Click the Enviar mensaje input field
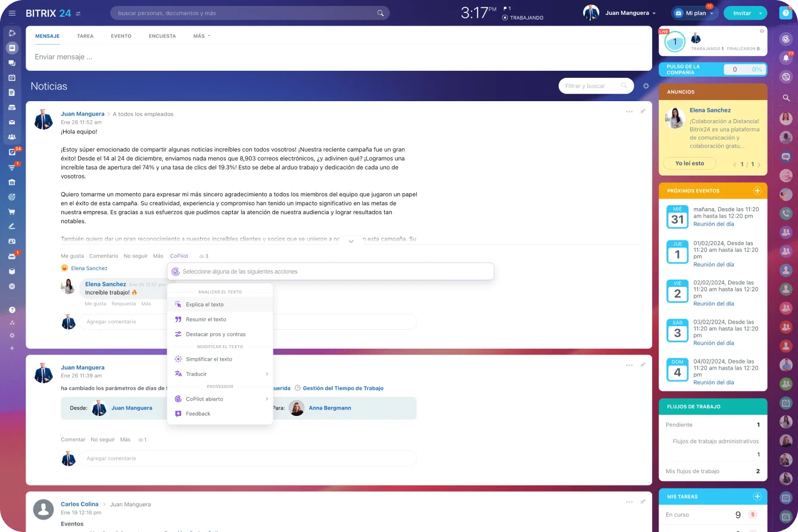Screen dimensions: 798x532 (x=338, y=57)
